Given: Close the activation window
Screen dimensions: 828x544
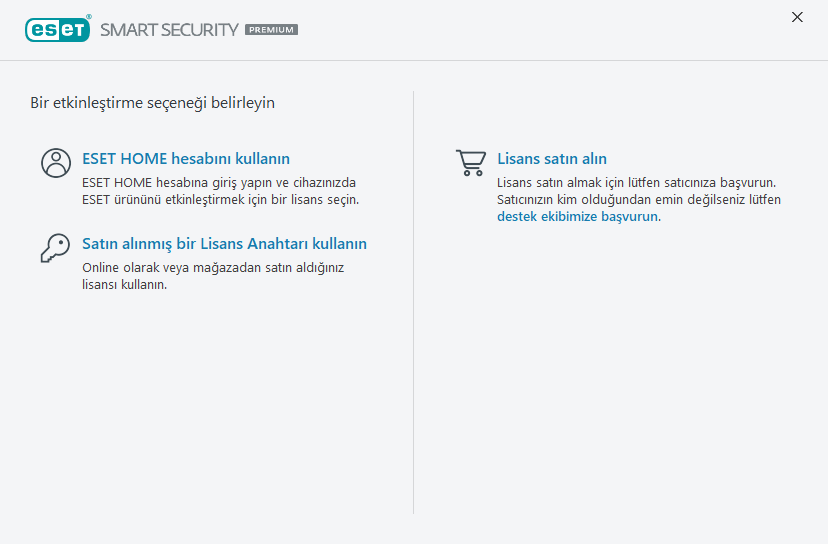Looking at the screenshot, I should [797, 17].
